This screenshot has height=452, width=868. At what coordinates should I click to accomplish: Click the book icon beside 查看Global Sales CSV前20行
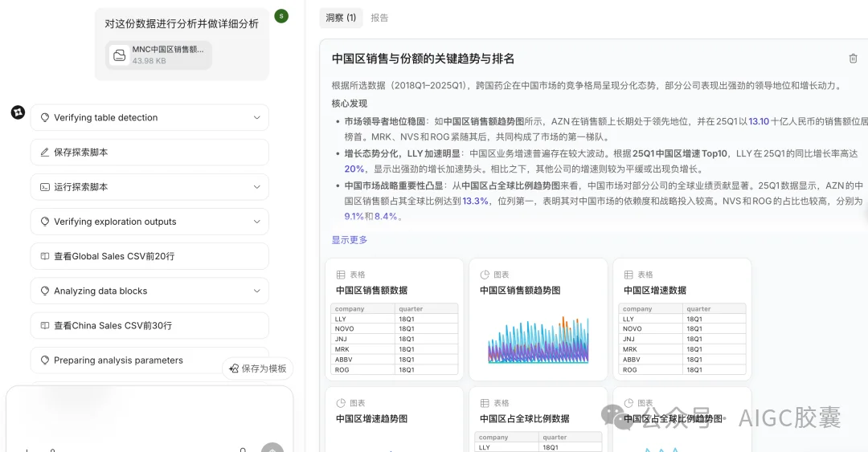[x=45, y=256]
